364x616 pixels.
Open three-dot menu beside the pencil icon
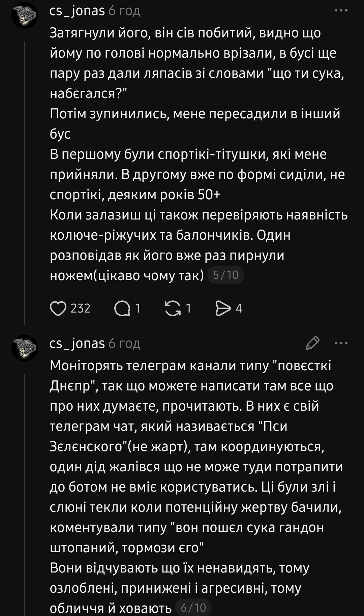[x=341, y=343]
